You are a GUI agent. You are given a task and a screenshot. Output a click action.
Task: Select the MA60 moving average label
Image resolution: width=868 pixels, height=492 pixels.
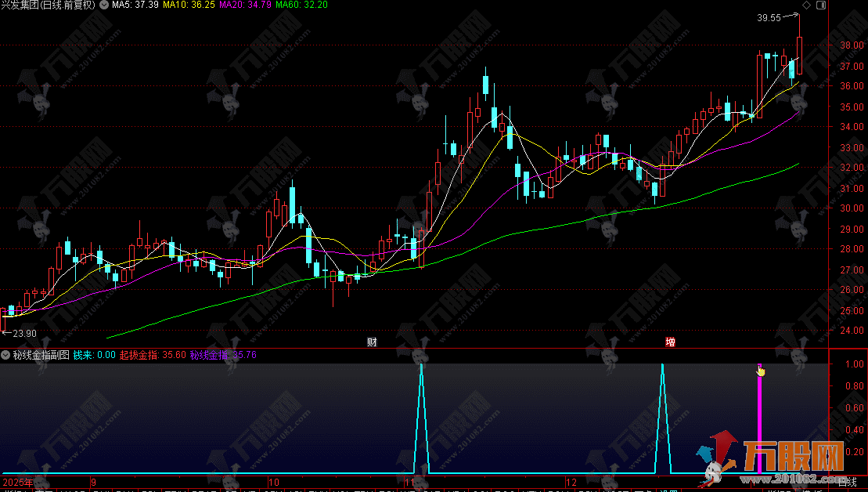pos(301,5)
